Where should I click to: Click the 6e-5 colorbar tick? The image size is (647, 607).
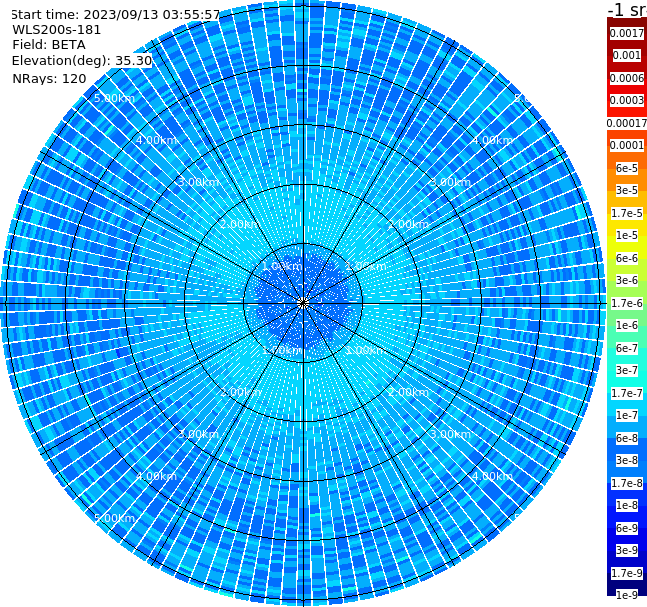[627, 168]
